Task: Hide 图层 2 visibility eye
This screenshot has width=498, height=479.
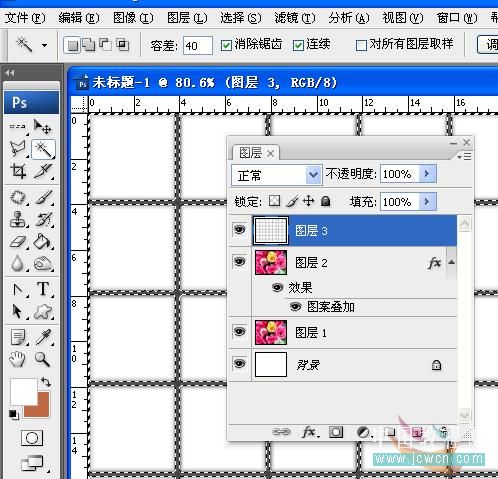Action: click(x=239, y=261)
